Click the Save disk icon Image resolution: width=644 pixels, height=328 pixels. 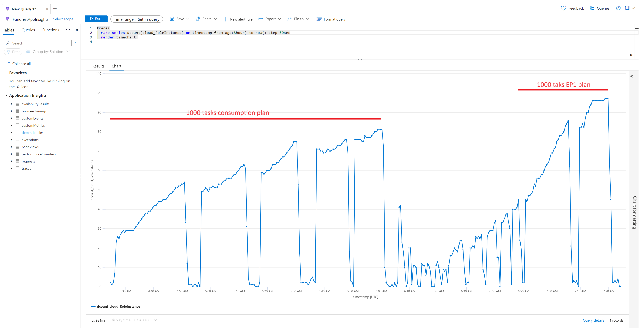[172, 19]
